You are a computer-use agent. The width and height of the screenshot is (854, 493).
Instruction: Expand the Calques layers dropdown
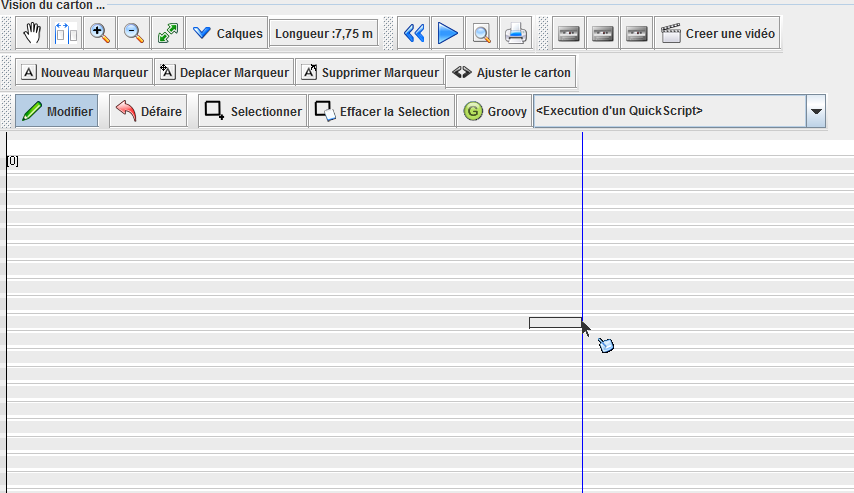click(x=227, y=33)
